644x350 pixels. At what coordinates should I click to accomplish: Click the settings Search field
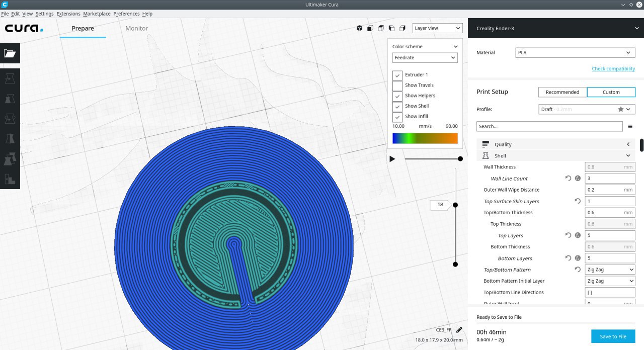click(x=549, y=126)
